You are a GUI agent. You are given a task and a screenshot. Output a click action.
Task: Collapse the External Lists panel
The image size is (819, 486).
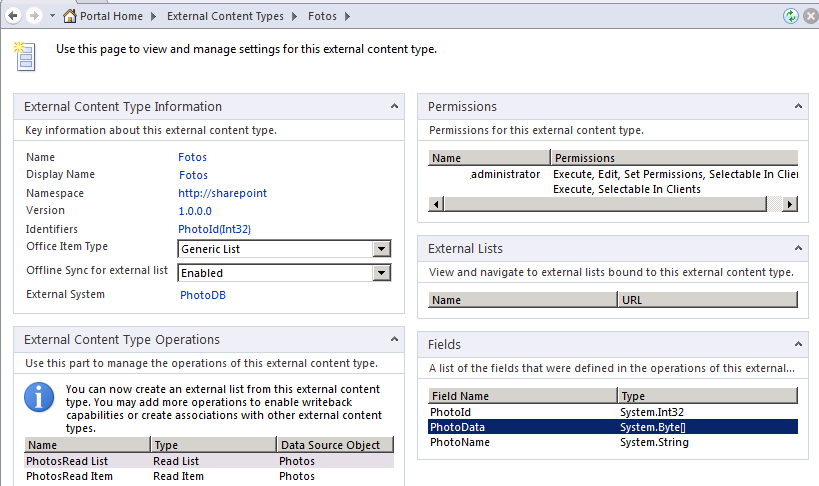click(798, 248)
